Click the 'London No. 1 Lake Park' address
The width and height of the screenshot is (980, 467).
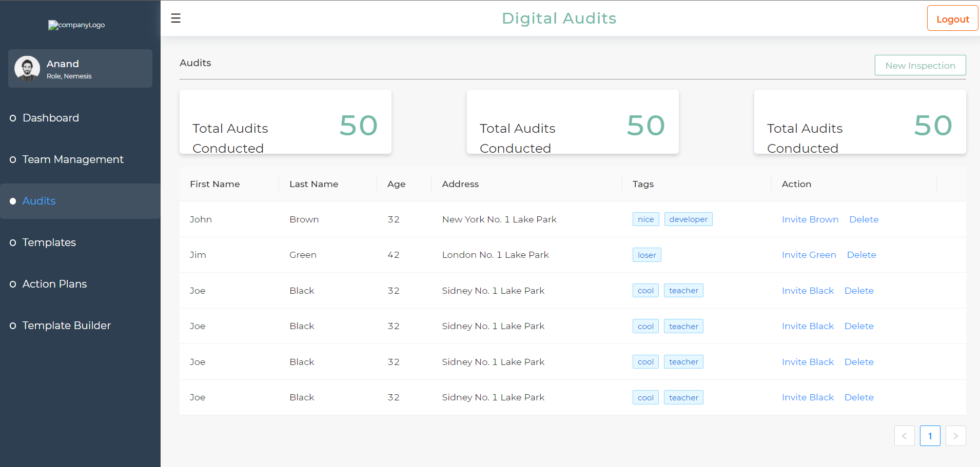(x=495, y=255)
